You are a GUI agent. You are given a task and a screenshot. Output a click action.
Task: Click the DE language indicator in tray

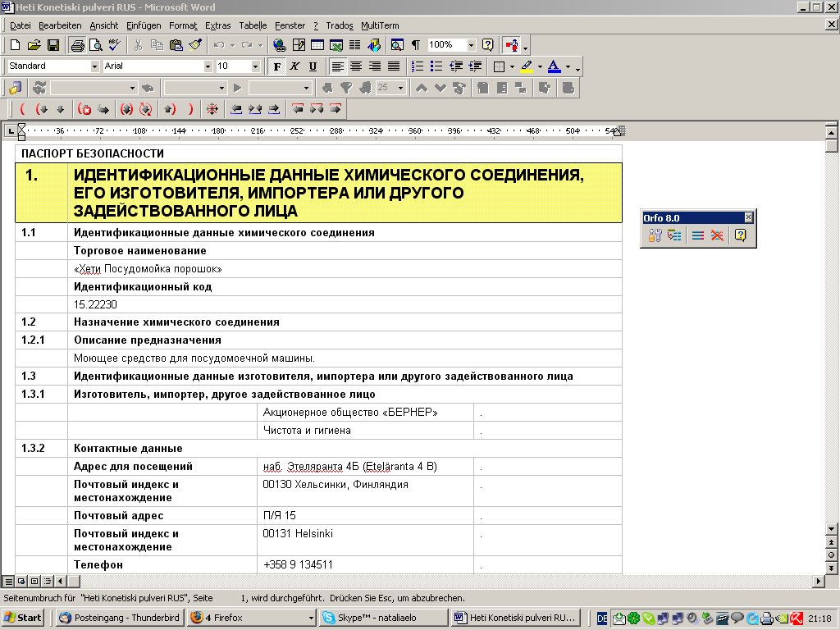pyautogui.click(x=602, y=619)
